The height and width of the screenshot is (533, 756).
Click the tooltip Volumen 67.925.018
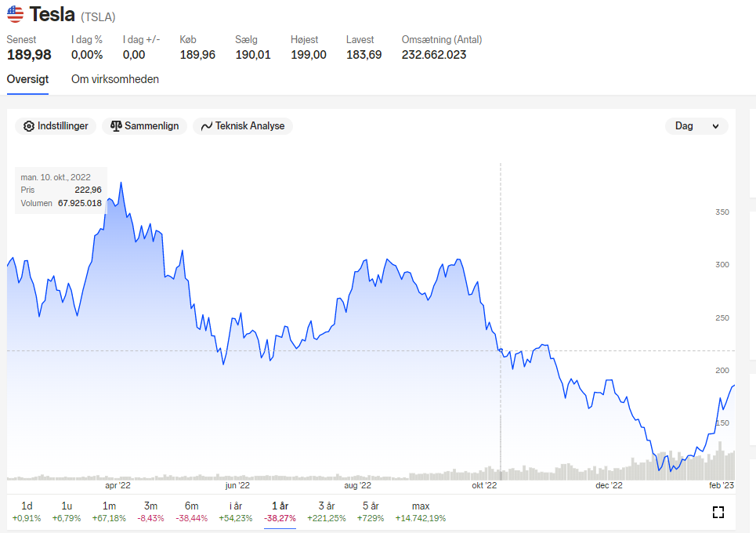80,203
